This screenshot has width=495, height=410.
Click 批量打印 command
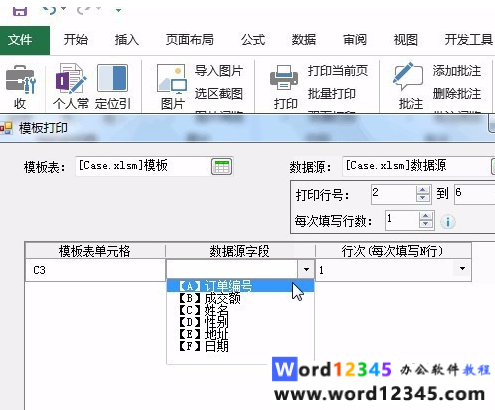tap(332, 94)
